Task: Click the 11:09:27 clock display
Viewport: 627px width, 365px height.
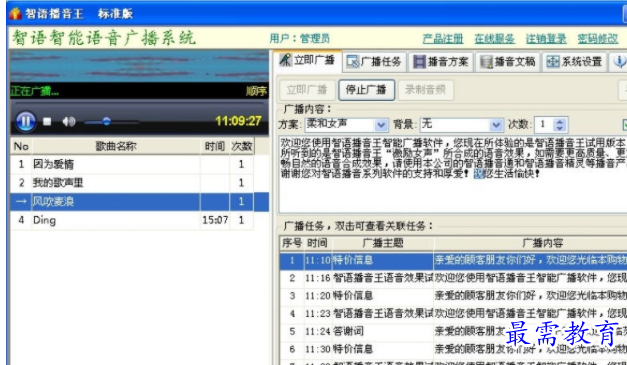Action: (238, 121)
